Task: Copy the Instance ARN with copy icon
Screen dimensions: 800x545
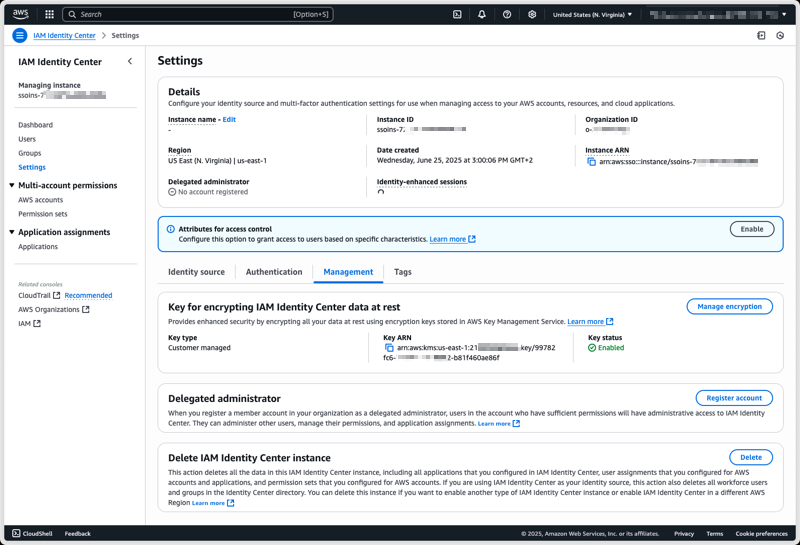Action: click(x=592, y=162)
